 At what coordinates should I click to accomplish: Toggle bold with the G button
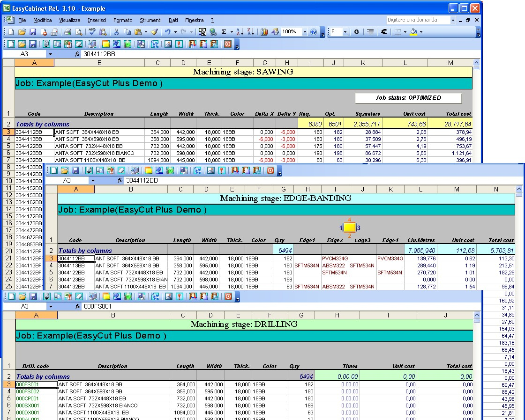coord(356,32)
